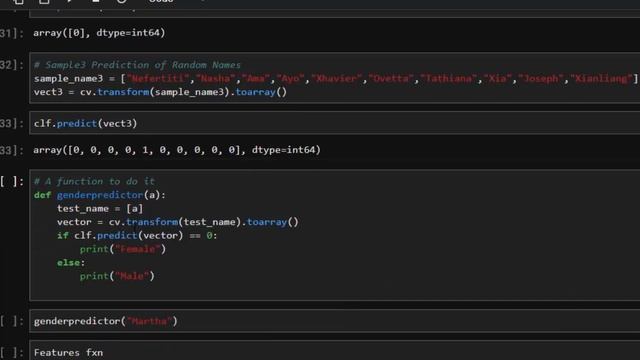Click the input prompt beside clf.predict(vect3)
Screen dimensions: 640x360
[x=11, y=123]
